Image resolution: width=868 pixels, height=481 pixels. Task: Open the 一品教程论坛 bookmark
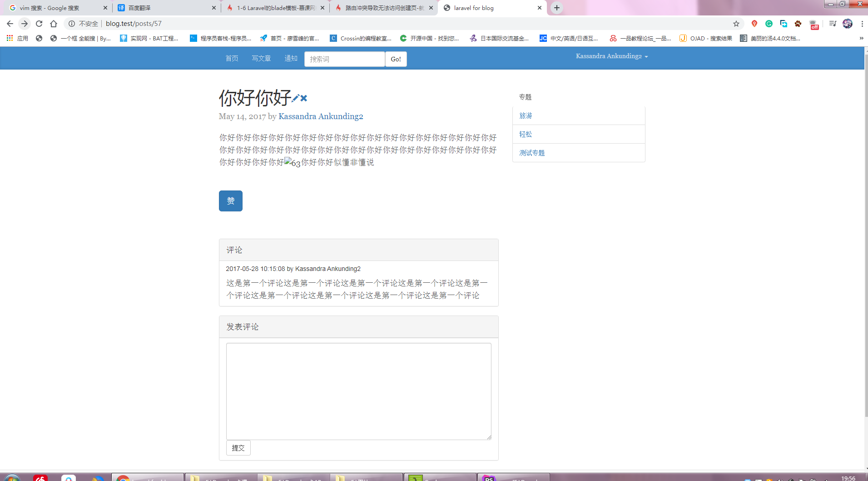pos(640,38)
